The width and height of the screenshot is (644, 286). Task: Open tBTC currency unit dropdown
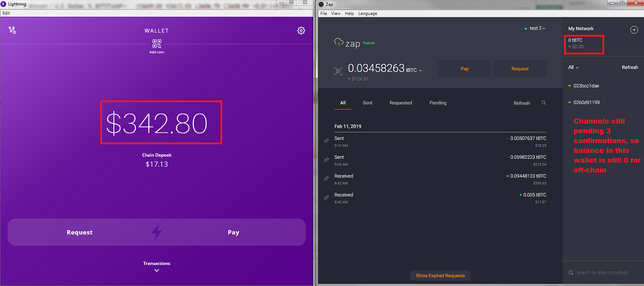[414, 70]
